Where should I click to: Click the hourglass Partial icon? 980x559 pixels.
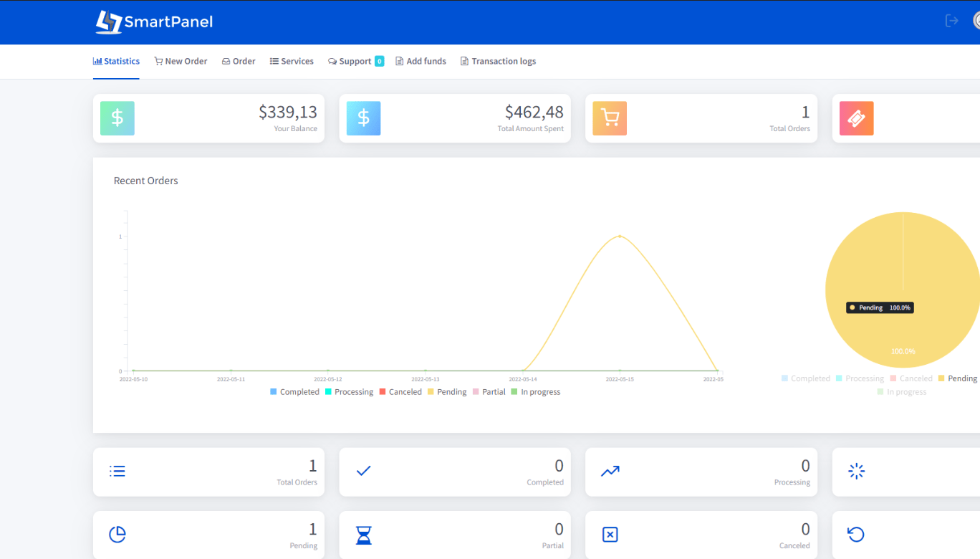pos(364,535)
